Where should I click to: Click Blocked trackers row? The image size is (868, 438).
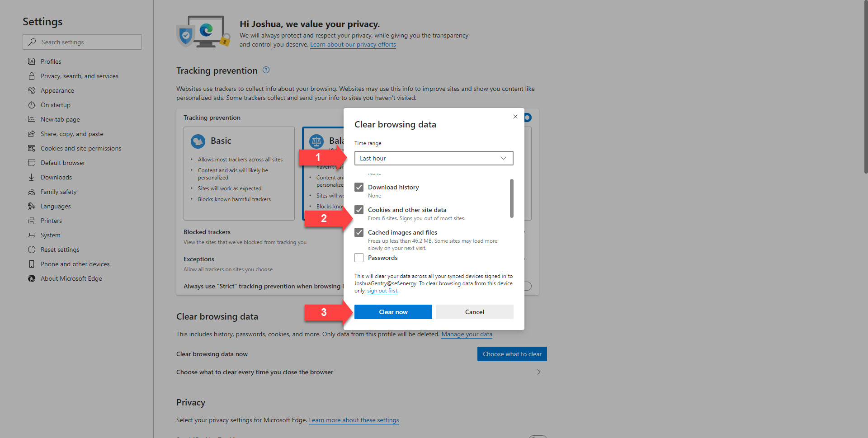point(263,237)
